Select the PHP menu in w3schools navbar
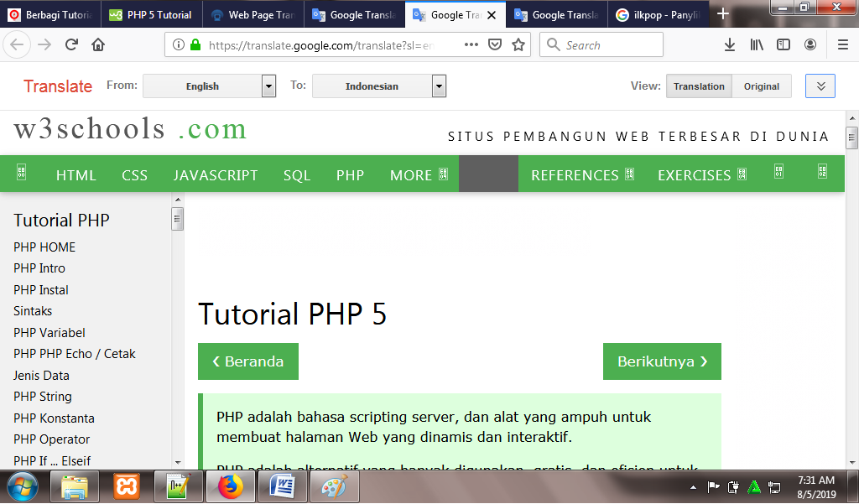This screenshot has width=859, height=504. pos(350,174)
